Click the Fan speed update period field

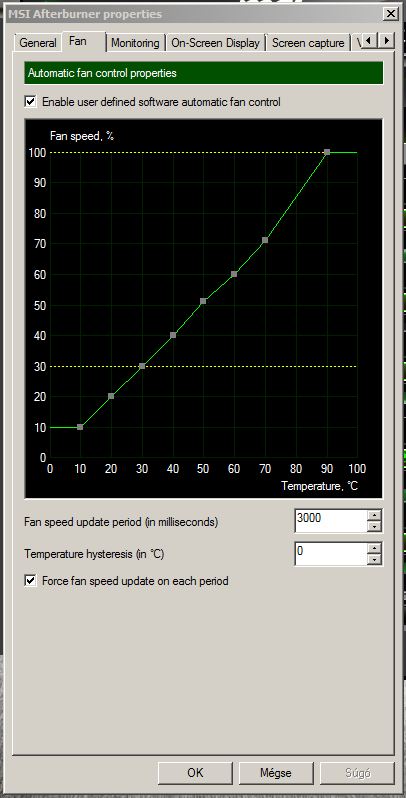pos(331,521)
